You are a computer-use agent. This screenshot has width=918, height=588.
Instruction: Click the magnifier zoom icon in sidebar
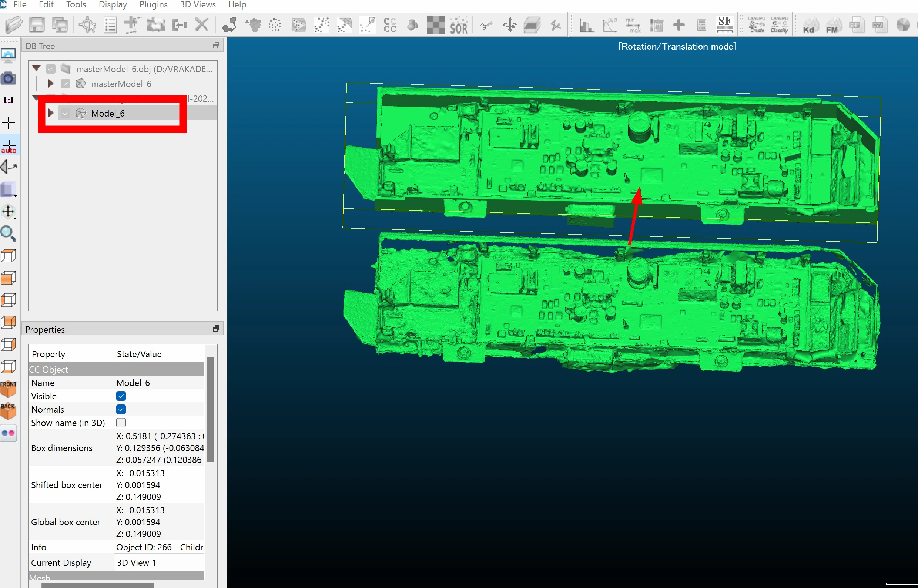[x=8, y=233]
